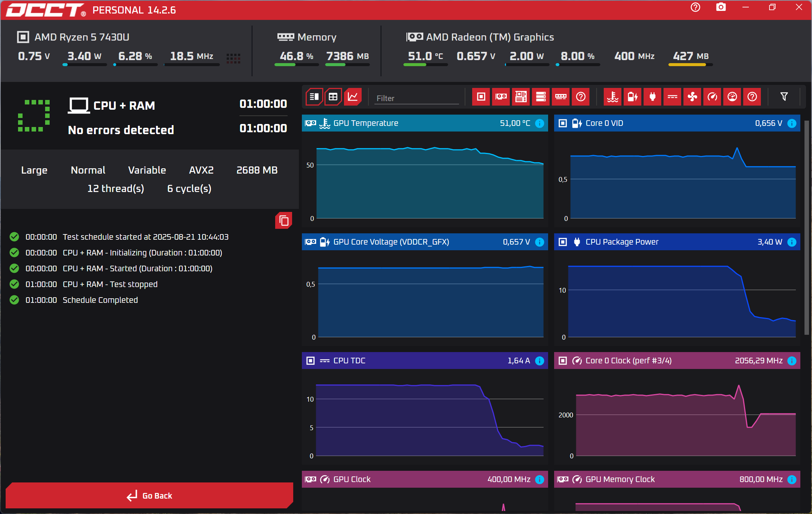Click the Filter text field
Screen dimensions: 812x514
(417, 98)
